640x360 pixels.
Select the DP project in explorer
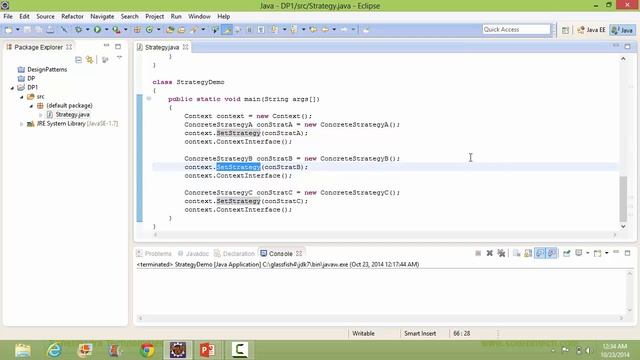(31, 78)
